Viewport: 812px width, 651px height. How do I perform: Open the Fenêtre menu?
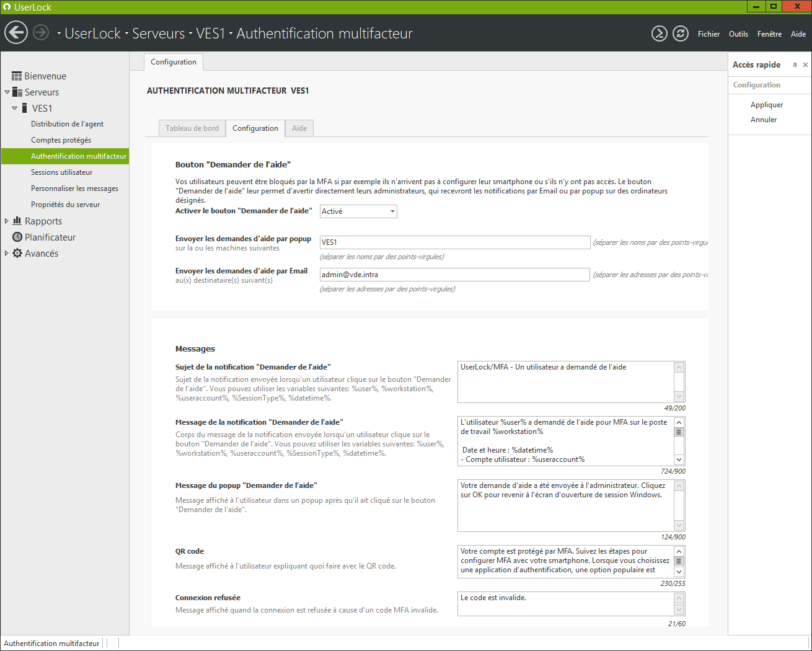tap(769, 34)
